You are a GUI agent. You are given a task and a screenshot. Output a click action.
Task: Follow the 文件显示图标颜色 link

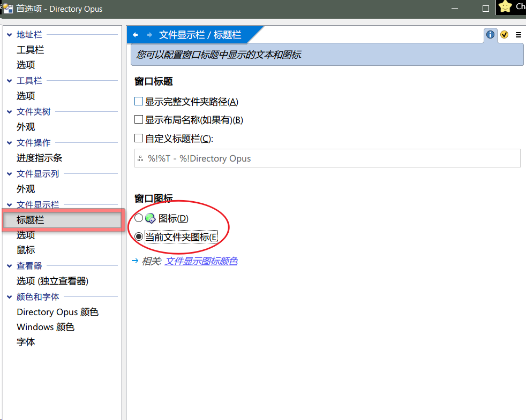(201, 261)
